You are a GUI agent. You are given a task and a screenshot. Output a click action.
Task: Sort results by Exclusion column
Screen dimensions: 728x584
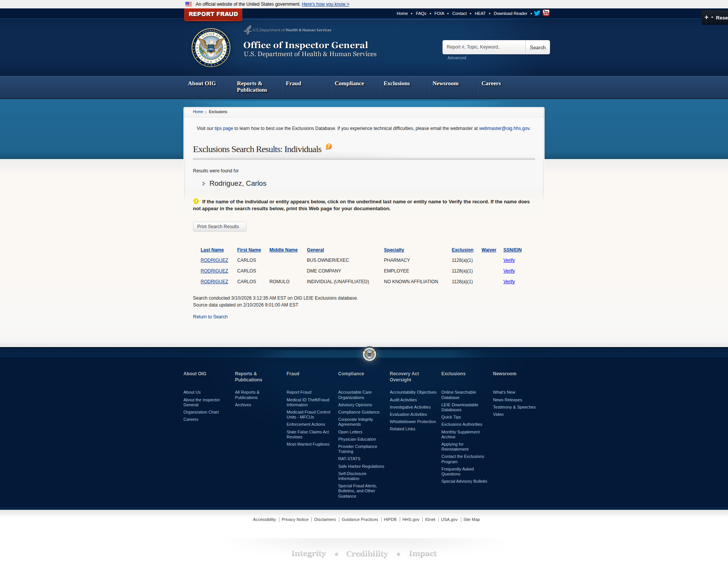coord(462,250)
